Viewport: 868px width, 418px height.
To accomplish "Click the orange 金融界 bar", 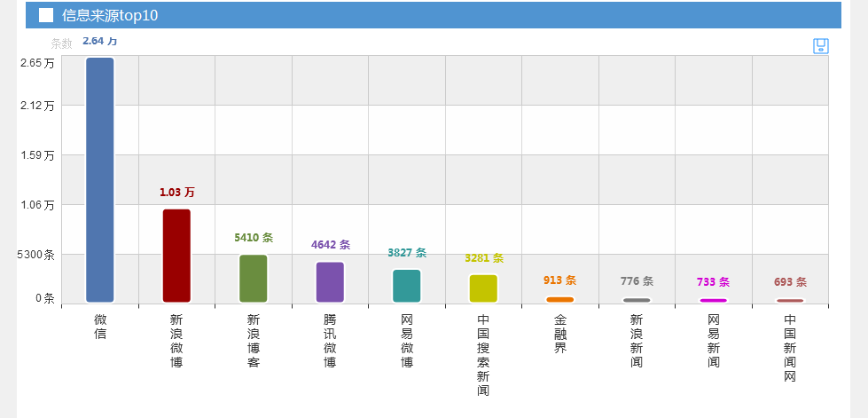I will tap(560, 300).
